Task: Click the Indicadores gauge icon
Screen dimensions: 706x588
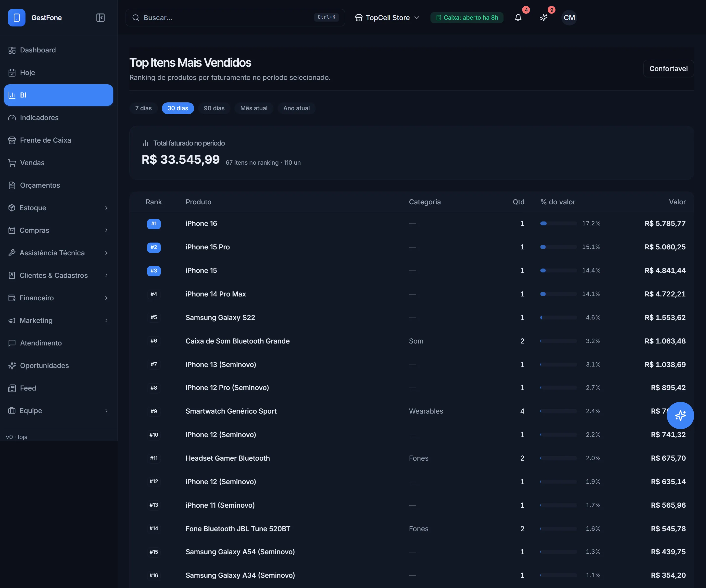Action: (x=12, y=118)
